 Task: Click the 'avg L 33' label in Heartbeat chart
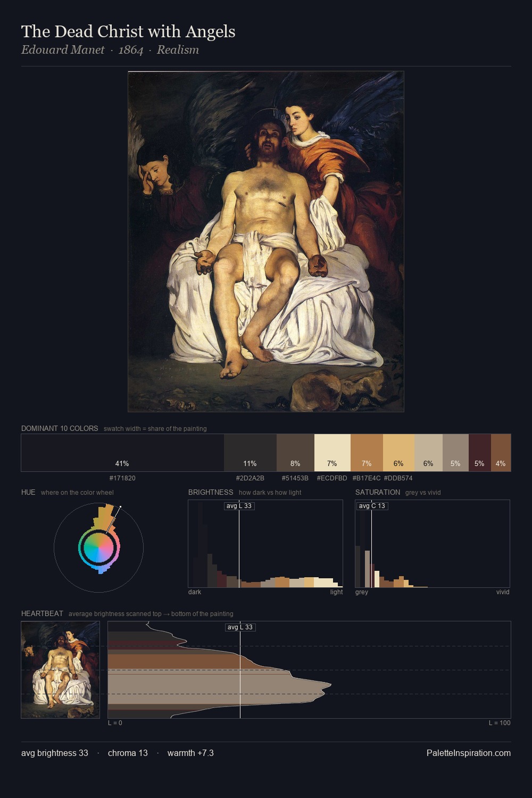(240, 627)
